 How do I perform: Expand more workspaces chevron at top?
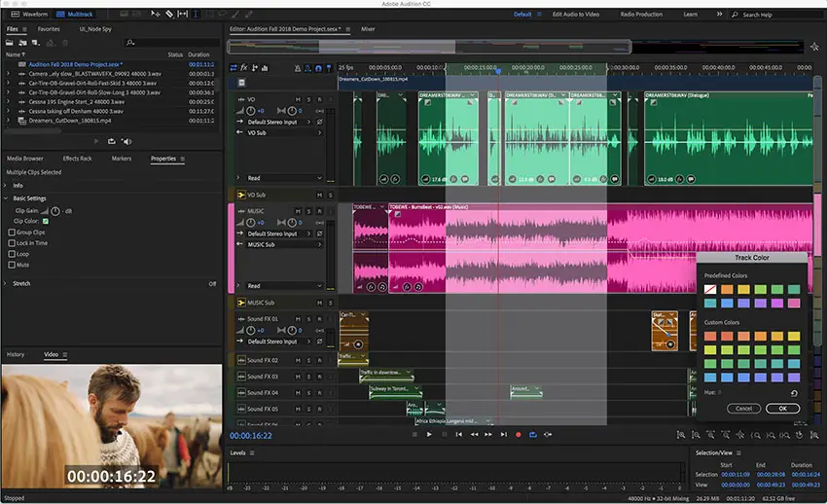[x=719, y=15]
